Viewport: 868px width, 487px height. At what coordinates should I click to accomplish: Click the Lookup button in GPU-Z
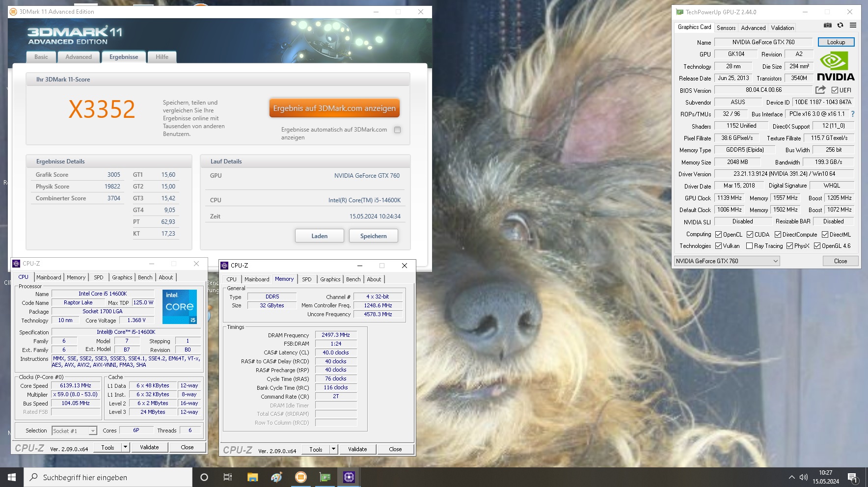point(836,42)
